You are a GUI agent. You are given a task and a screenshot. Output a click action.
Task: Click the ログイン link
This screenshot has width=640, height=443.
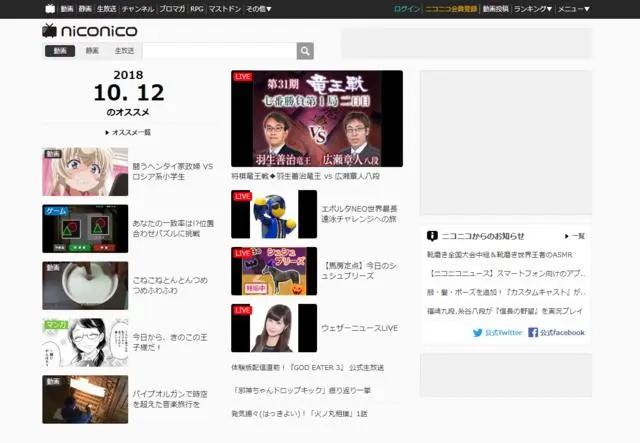pyautogui.click(x=407, y=8)
